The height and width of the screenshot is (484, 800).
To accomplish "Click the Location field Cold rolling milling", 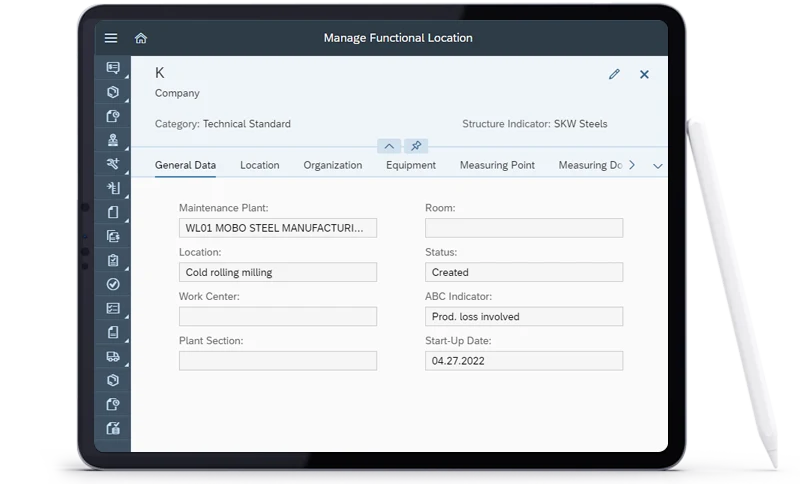I will (278, 272).
